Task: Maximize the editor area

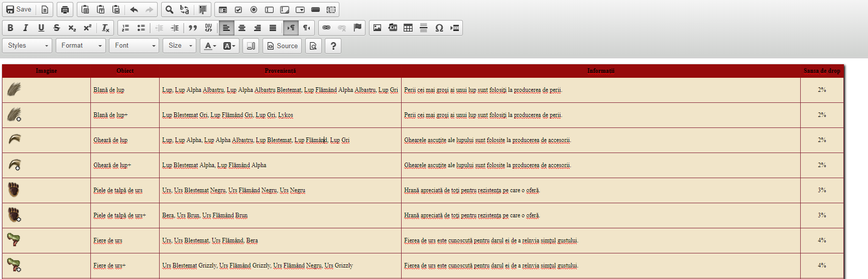Action: 251,46
